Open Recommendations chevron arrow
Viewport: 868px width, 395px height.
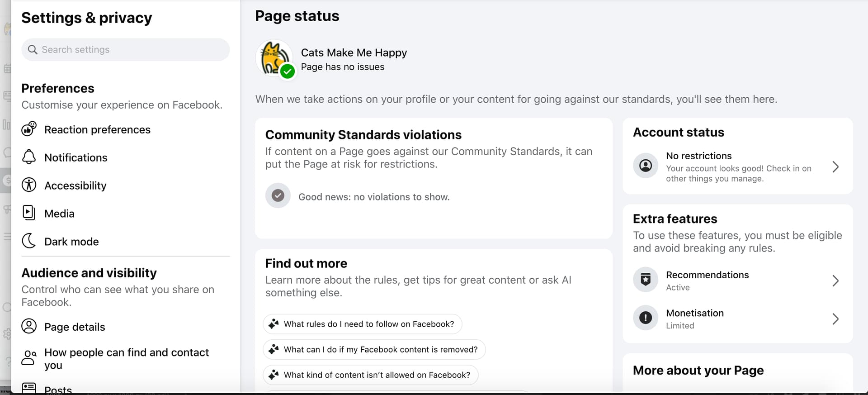[x=835, y=281]
